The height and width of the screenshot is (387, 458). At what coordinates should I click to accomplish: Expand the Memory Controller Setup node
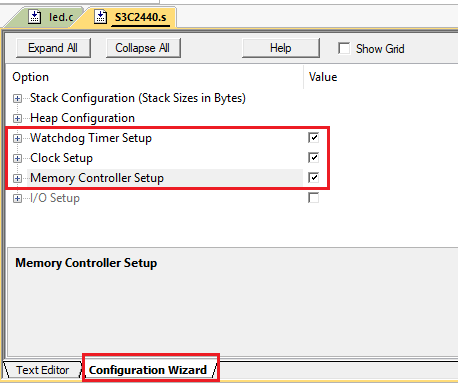tap(17, 178)
